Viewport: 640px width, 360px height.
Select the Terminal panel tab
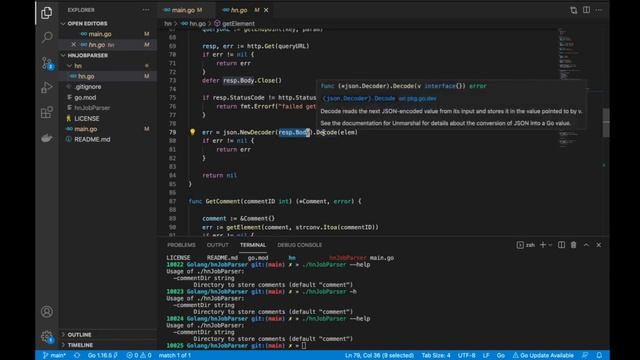[253, 245]
